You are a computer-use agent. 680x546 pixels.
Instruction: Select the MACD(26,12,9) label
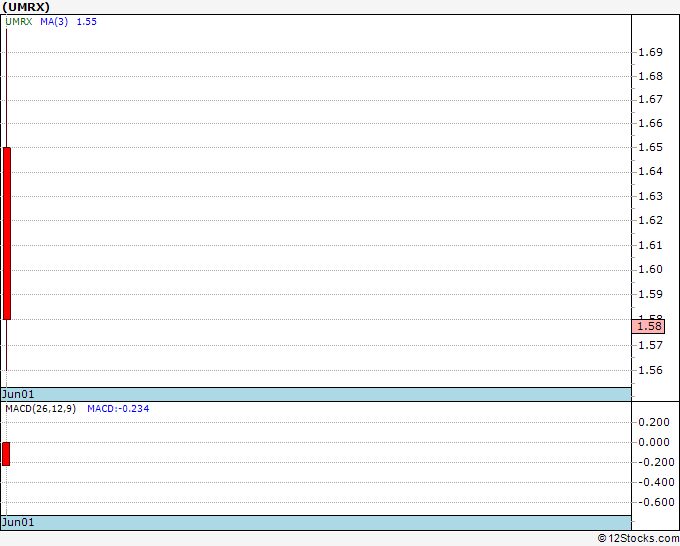click(41, 409)
